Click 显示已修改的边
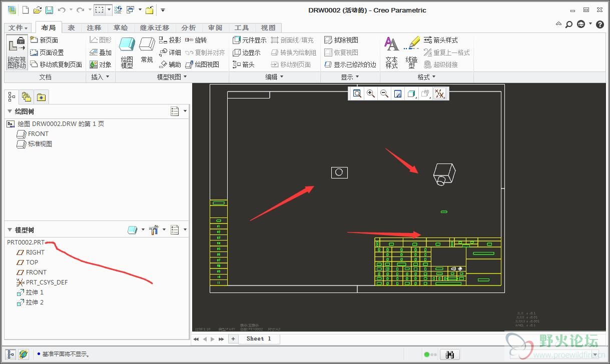 coord(350,64)
